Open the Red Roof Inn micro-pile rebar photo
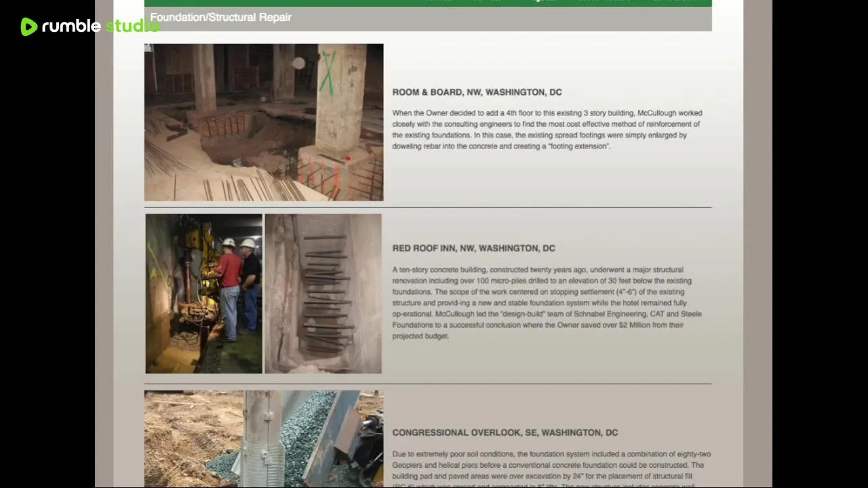Viewport: 868px width, 488px height. (x=323, y=293)
